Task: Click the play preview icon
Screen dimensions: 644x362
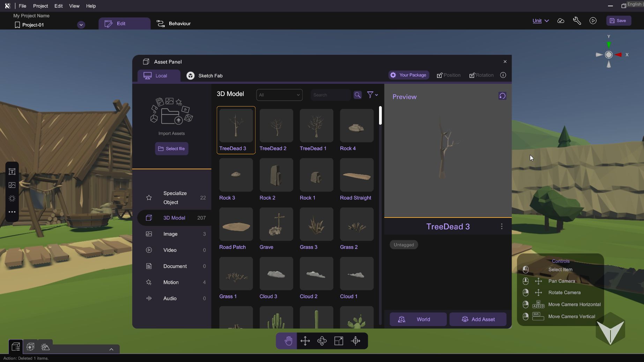Action: pyautogui.click(x=593, y=21)
